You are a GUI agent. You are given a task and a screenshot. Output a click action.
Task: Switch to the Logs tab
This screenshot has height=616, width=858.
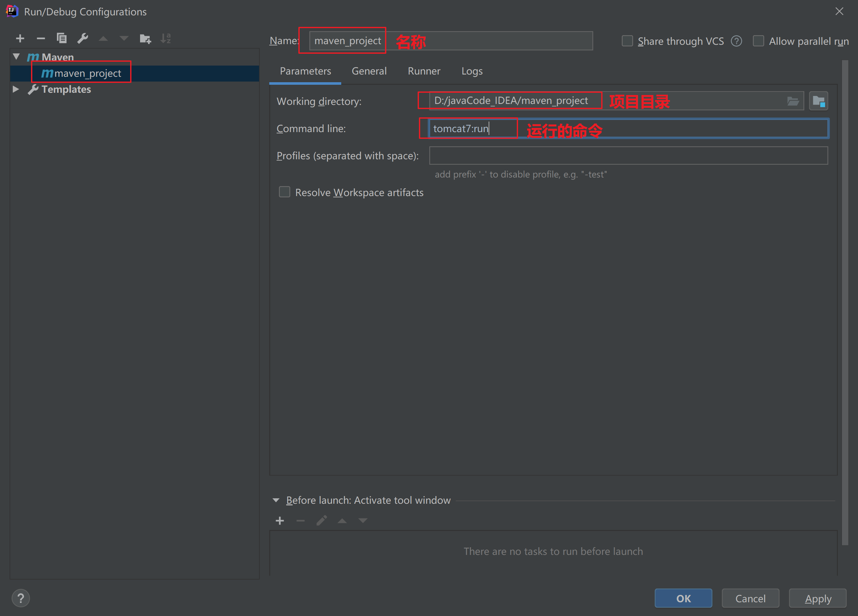[x=472, y=71]
